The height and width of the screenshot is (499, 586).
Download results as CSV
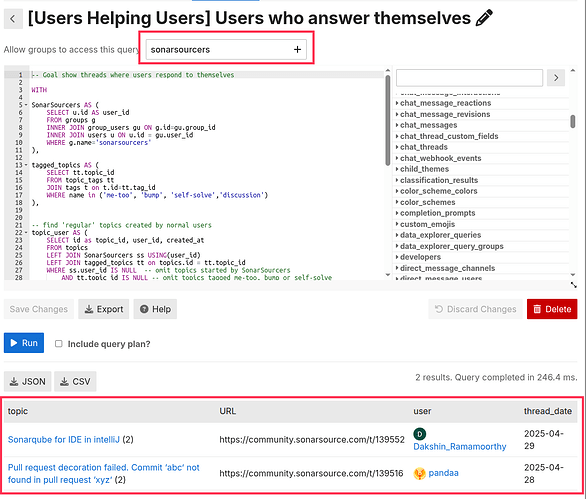coord(75,382)
